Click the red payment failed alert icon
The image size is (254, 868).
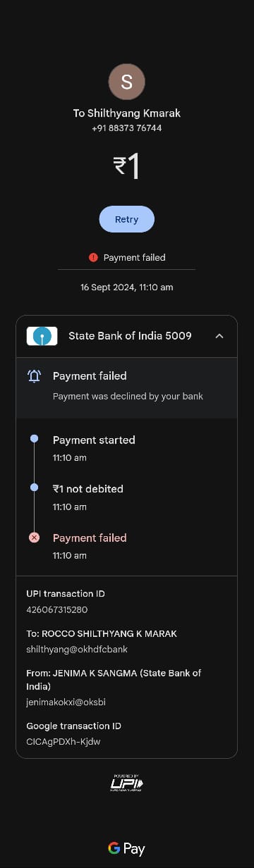(93, 258)
